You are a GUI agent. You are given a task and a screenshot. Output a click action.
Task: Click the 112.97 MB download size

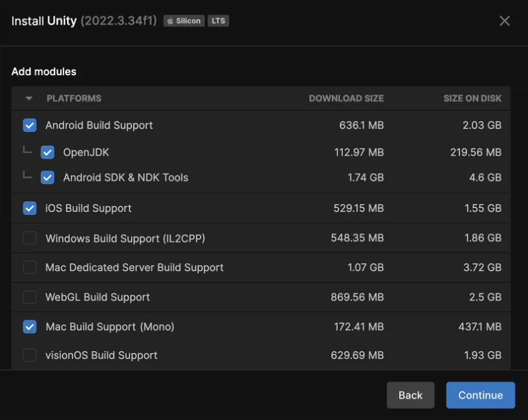tap(359, 153)
